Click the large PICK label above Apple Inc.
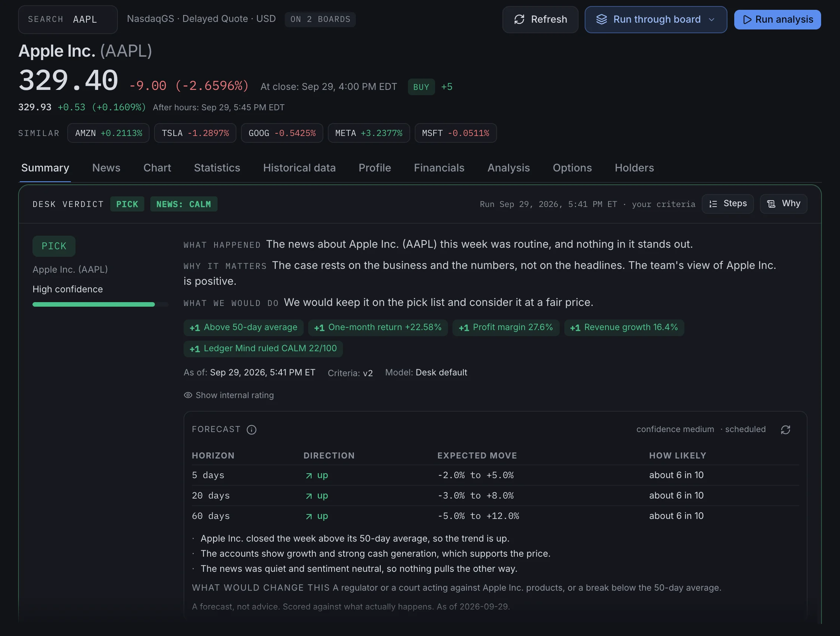This screenshot has height=636, width=840. 54,246
